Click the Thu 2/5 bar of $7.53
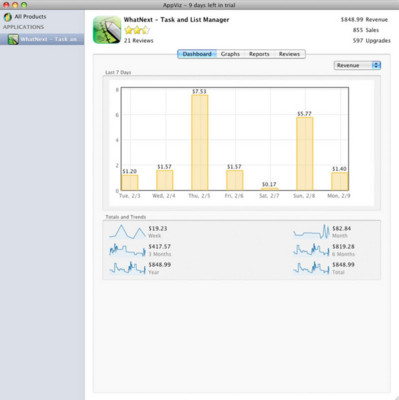 tap(200, 143)
